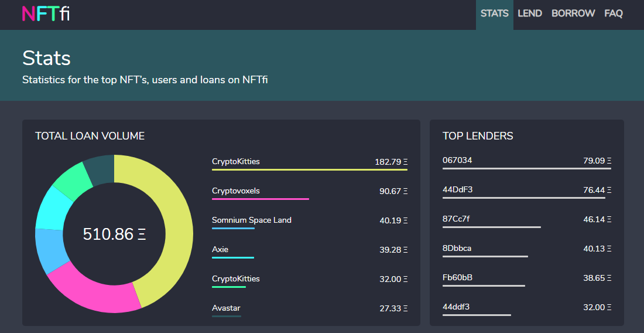
Task: Click the 32.00 Ξ value under loan volume
Action: click(393, 279)
